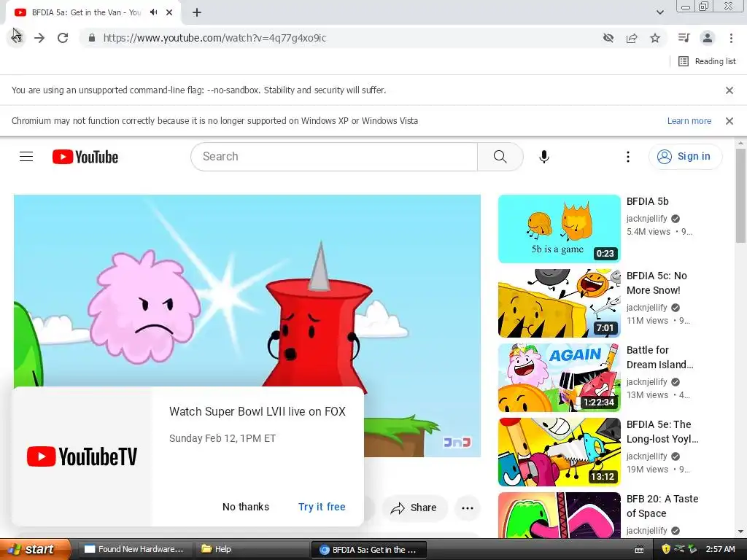747x560 pixels.
Task: Go forward with browser forward arrow
Action: 39,38
